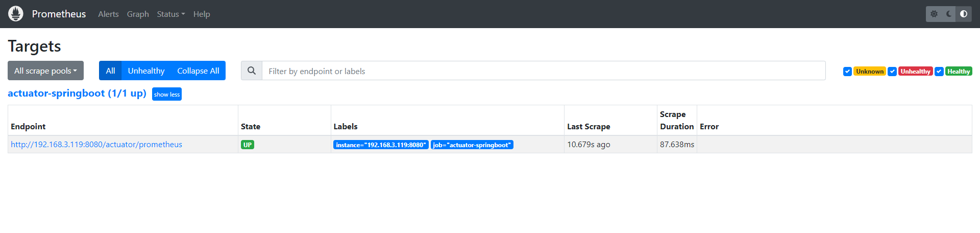Select browser-preferred theme half-circle icon

pos(964,14)
